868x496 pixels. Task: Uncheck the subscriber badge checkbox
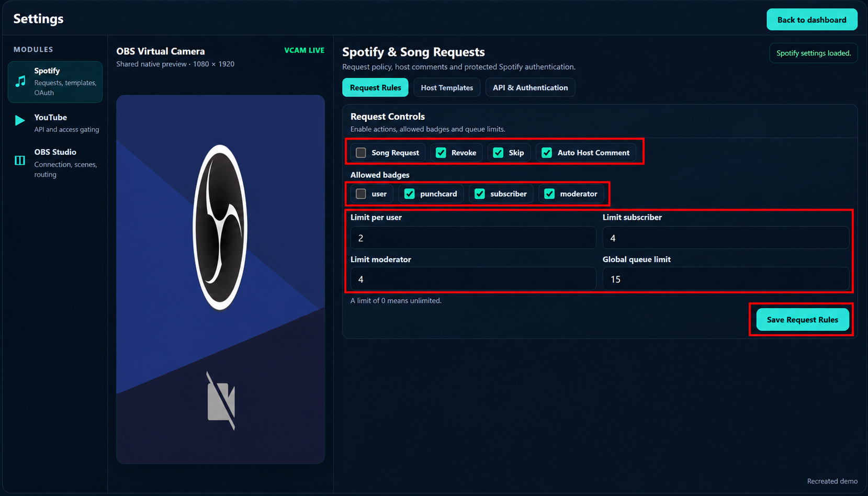480,194
